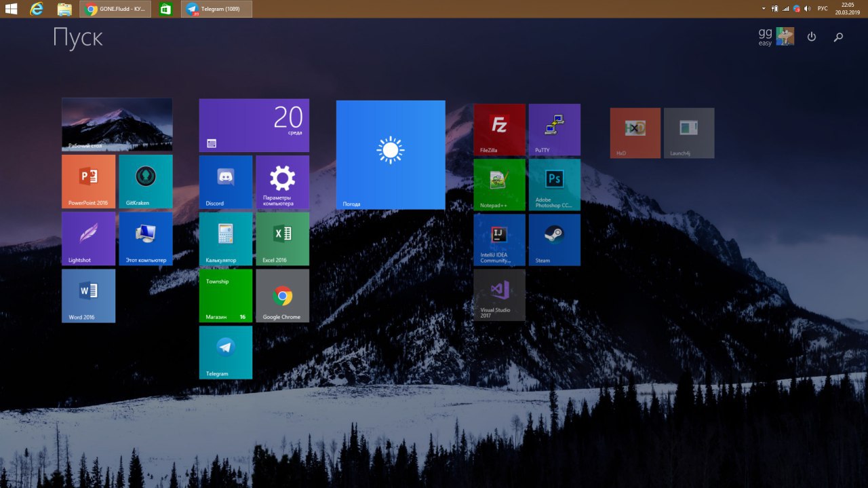Open the Store icon in the taskbar
Viewport: 868px width, 488px height.
pyautogui.click(x=165, y=9)
